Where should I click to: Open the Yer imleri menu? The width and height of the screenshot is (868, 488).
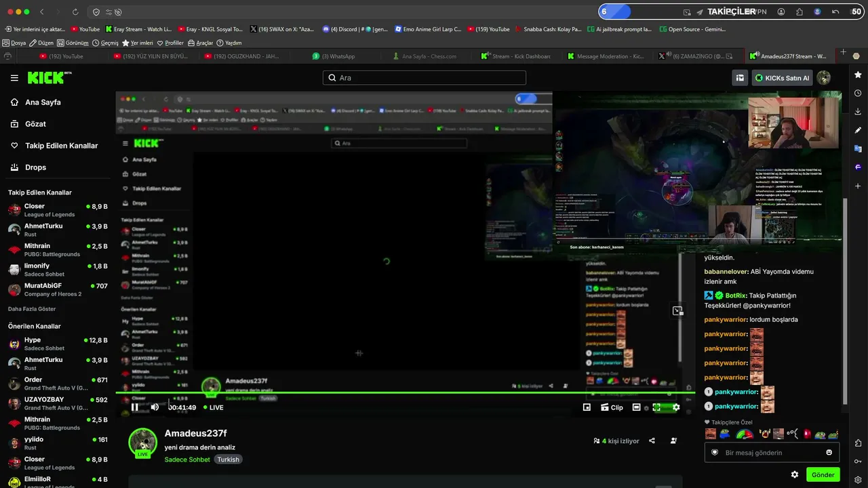point(138,43)
